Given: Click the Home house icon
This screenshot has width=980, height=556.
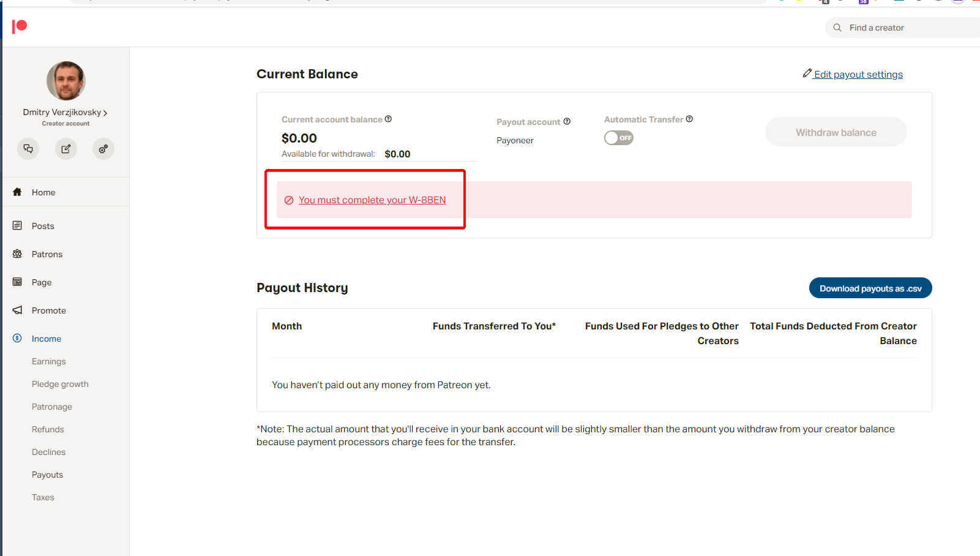Looking at the screenshot, I should coord(17,192).
